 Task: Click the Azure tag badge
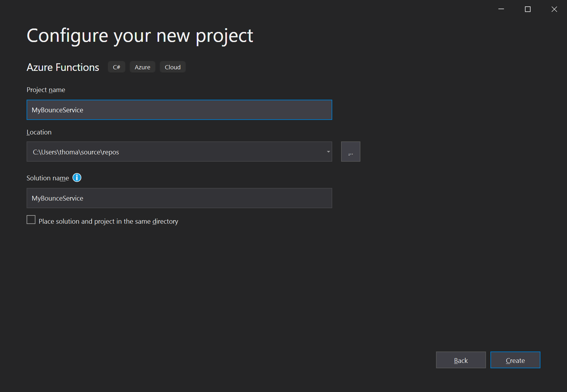coord(142,67)
